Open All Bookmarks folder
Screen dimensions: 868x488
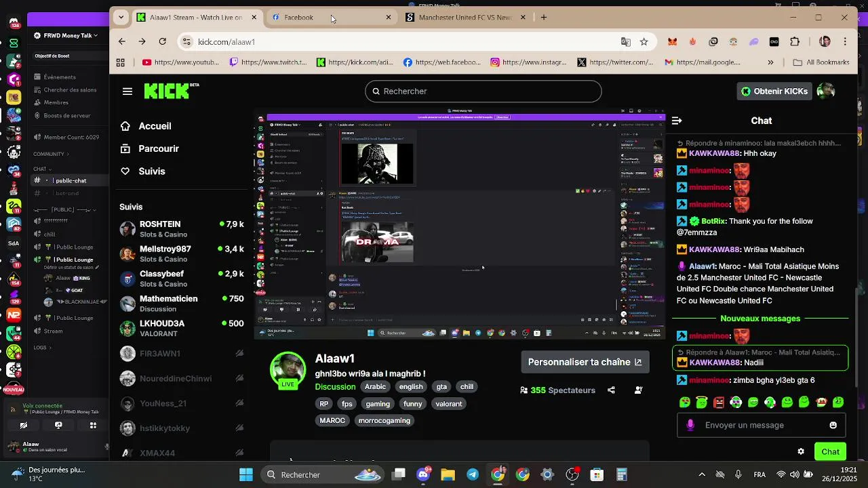point(821,62)
